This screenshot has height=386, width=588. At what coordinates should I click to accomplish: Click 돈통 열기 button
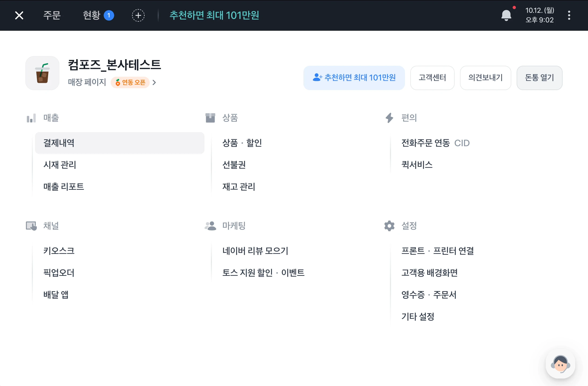[539, 78]
